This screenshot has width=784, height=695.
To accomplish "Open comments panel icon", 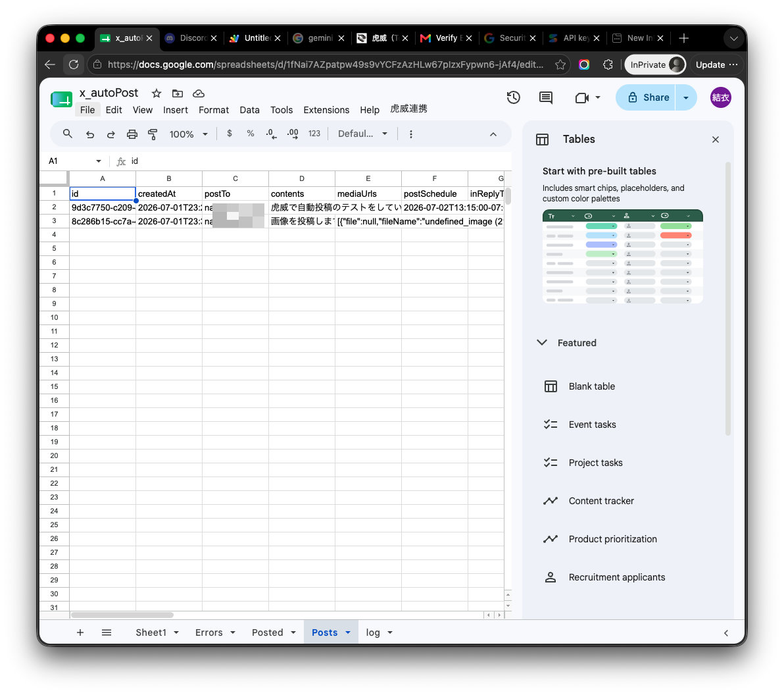I will click(x=546, y=97).
